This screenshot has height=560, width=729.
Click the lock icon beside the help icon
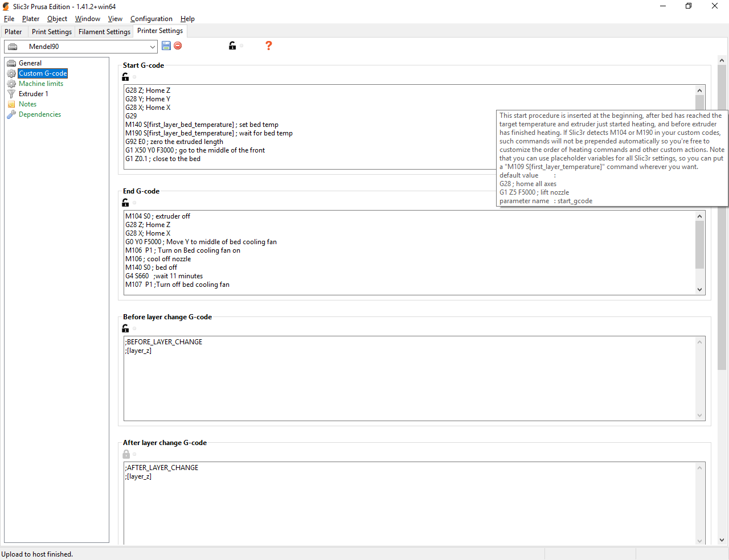click(232, 46)
